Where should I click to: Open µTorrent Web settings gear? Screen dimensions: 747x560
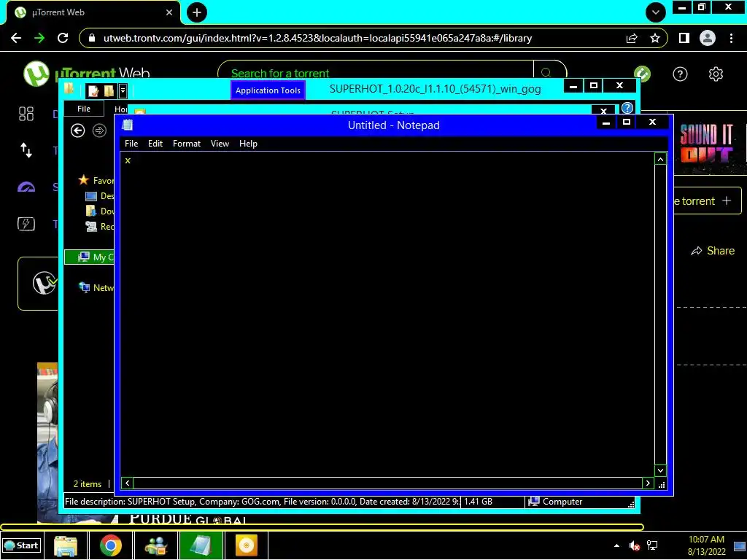716,74
